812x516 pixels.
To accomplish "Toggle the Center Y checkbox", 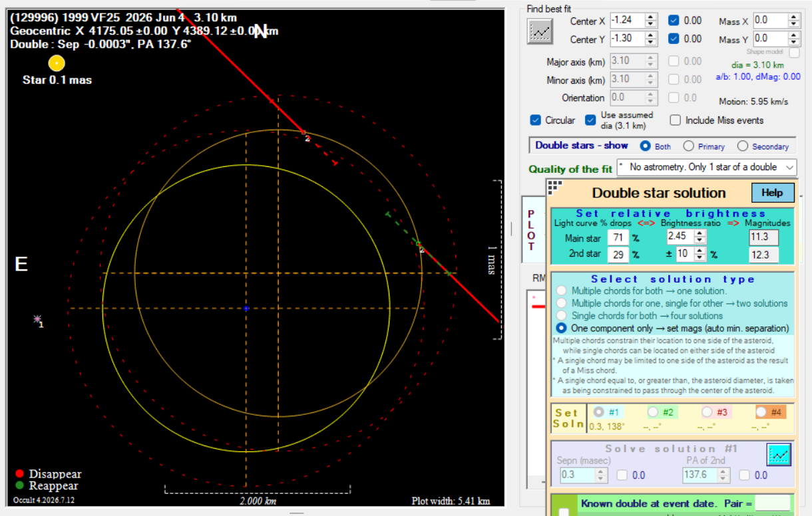I will [x=674, y=39].
